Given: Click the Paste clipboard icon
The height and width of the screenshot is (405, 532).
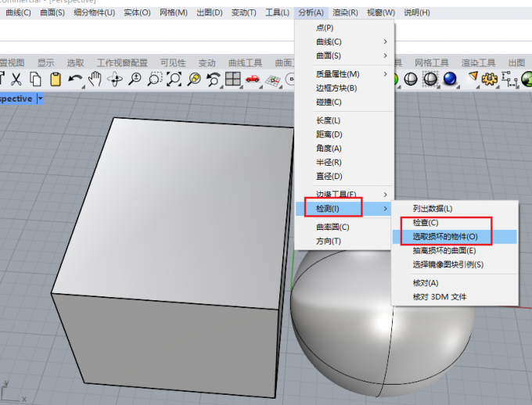Looking at the screenshot, I should 56,80.
